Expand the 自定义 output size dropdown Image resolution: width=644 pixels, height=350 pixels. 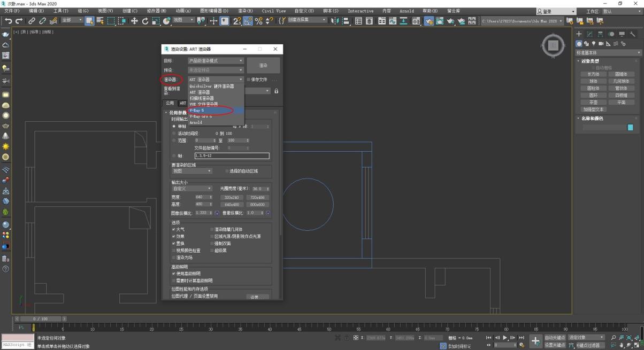point(191,189)
